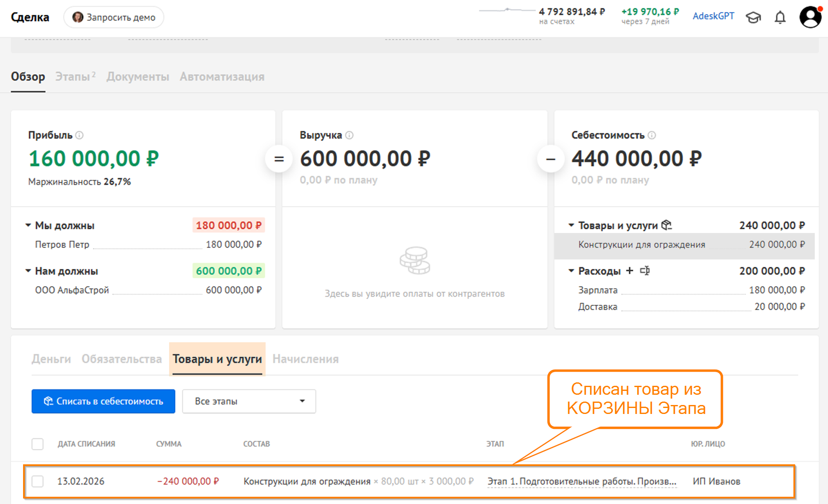This screenshot has height=504, width=828.
Task: Click the plus icon beside Расходы
Action: click(x=629, y=271)
